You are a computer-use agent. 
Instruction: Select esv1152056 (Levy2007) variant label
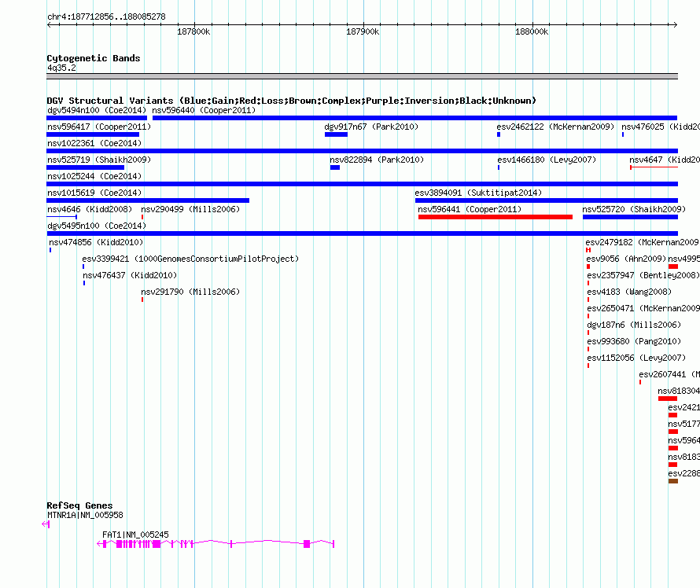pos(636,358)
